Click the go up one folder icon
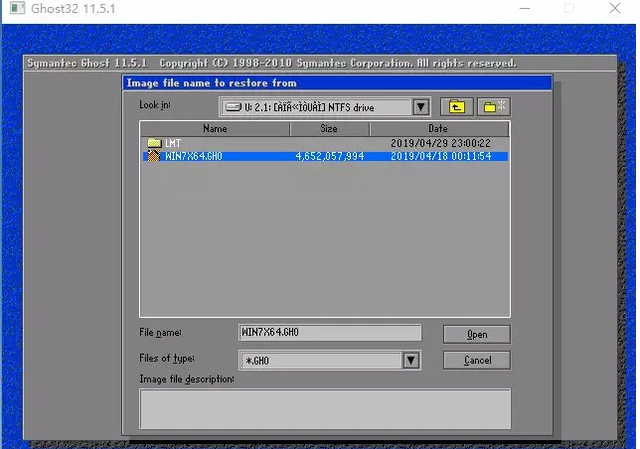 [456, 107]
